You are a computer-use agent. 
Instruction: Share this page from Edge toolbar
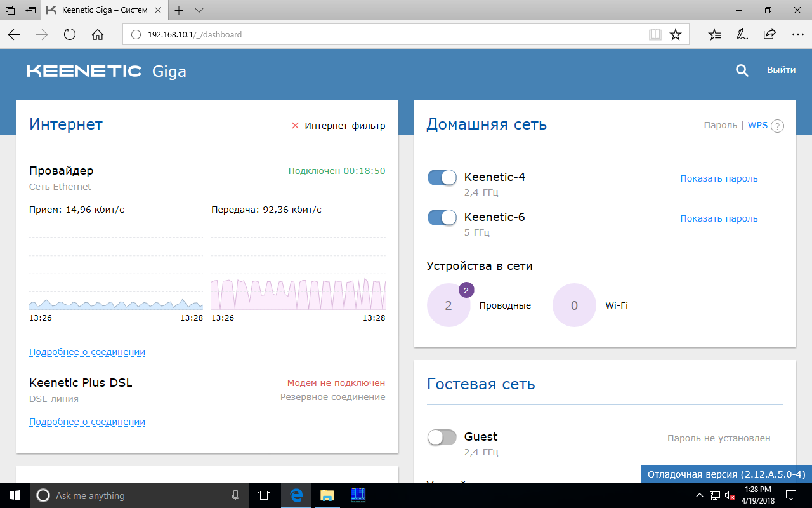(769, 35)
